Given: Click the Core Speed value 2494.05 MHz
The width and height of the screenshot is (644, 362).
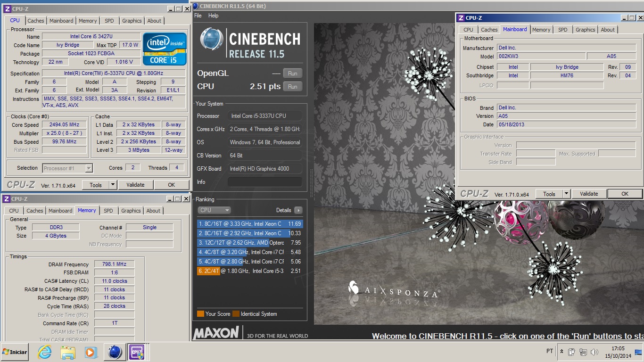Looking at the screenshot, I should 64,125.
